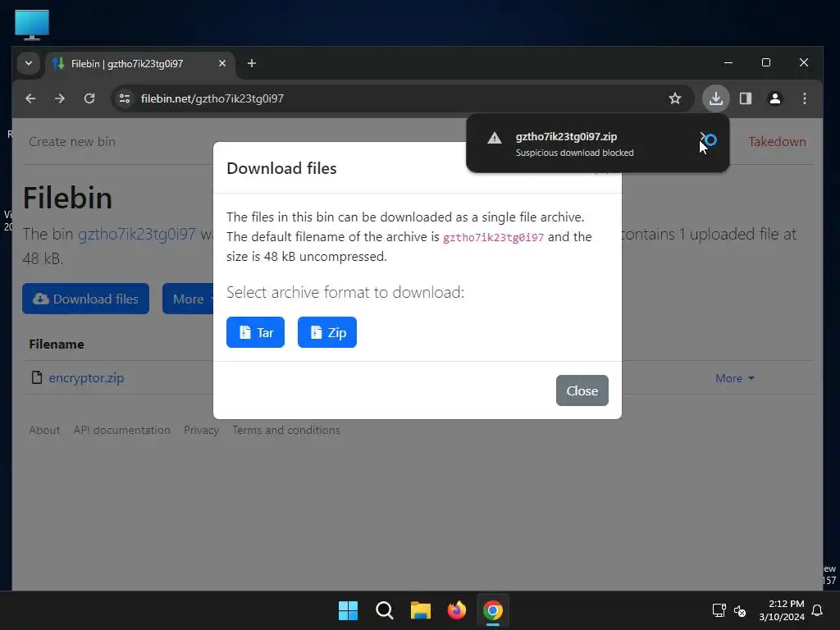Image resolution: width=840 pixels, height=630 pixels.
Task: Open Chrome three-dot menu
Action: pos(804,98)
